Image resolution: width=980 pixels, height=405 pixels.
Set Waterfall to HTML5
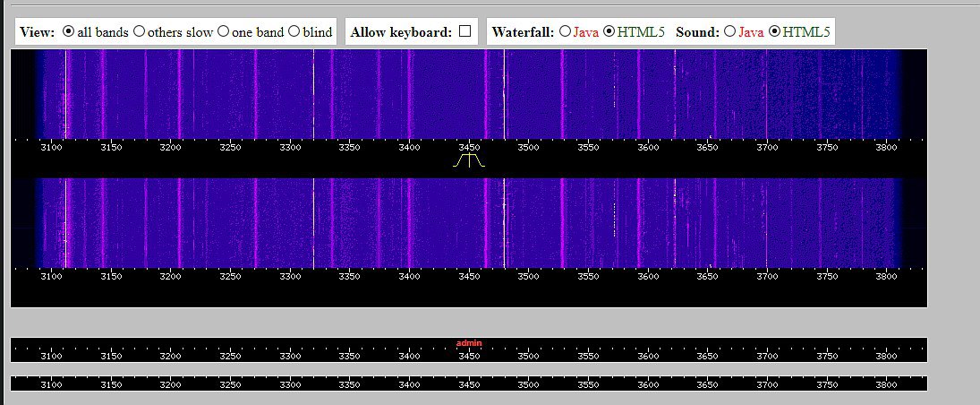pos(609,31)
